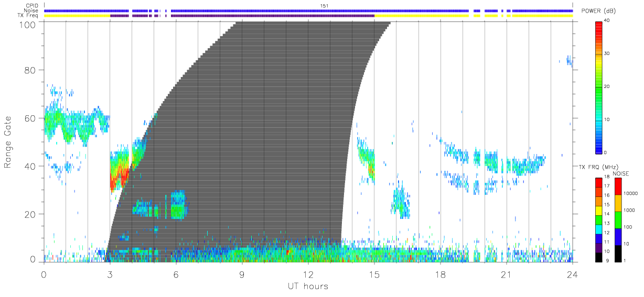Click the POWER (dB) legend title
The height and width of the screenshot is (297, 644).
(x=599, y=11)
